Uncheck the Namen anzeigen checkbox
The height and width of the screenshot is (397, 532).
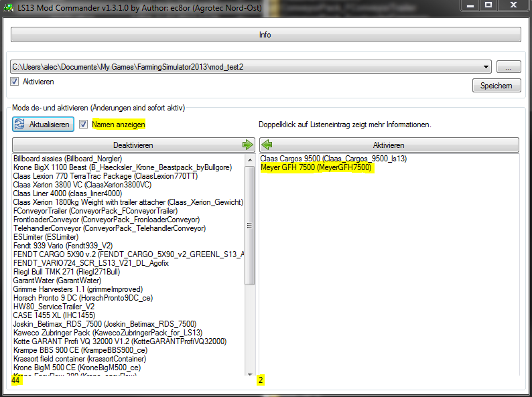pyautogui.click(x=83, y=124)
